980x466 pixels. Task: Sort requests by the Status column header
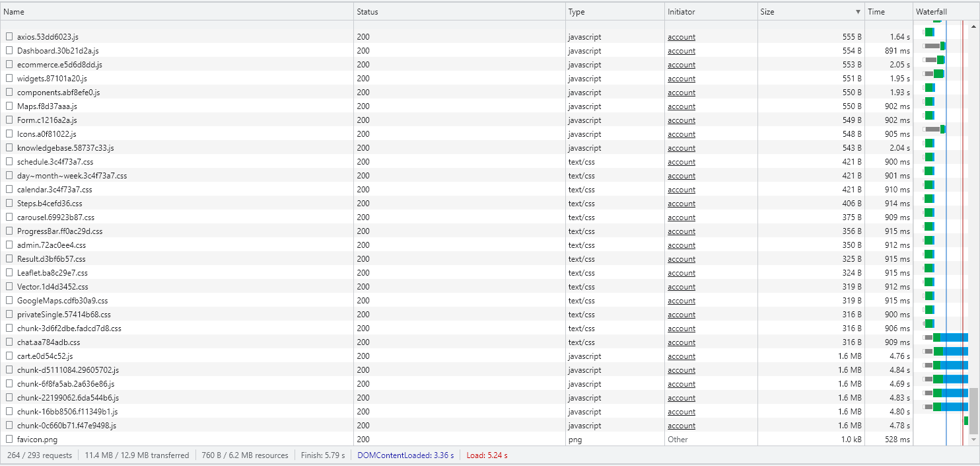(x=367, y=12)
